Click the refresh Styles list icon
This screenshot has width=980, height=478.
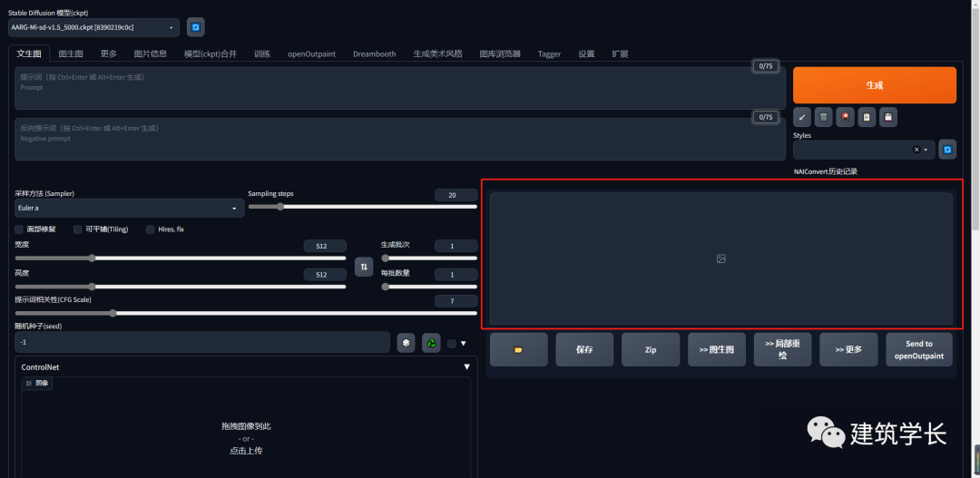click(947, 150)
